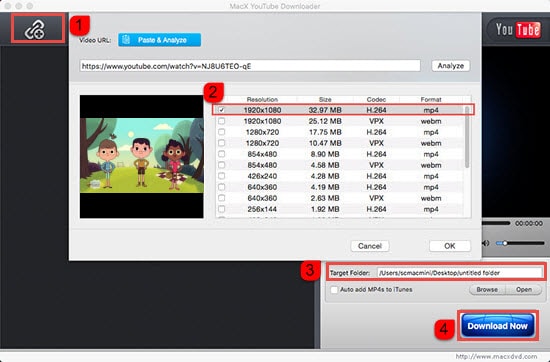The width and height of the screenshot is (550, 362).
Task: Check the 1280x720 mp4 17.75 MB checkbox
Action: [221, 132]
